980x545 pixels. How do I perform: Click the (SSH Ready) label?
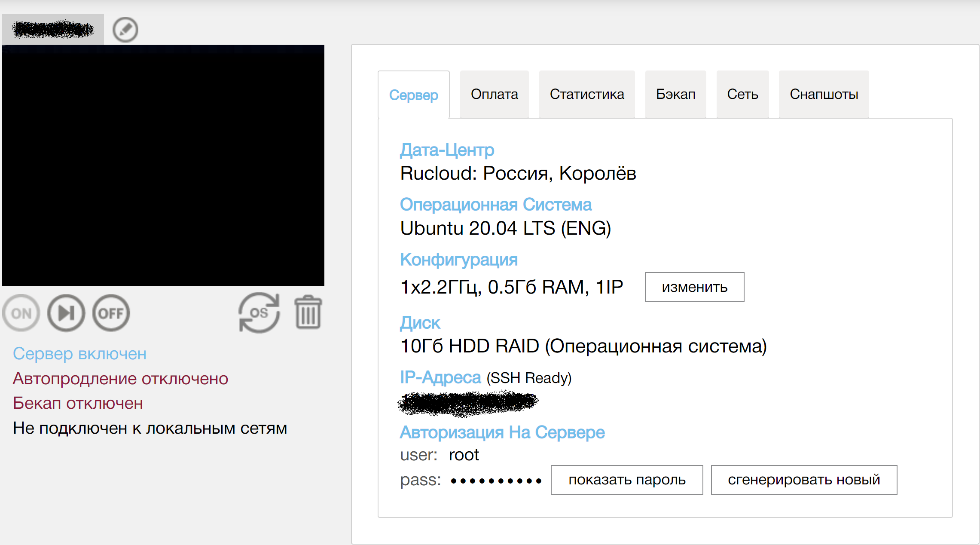529,378
